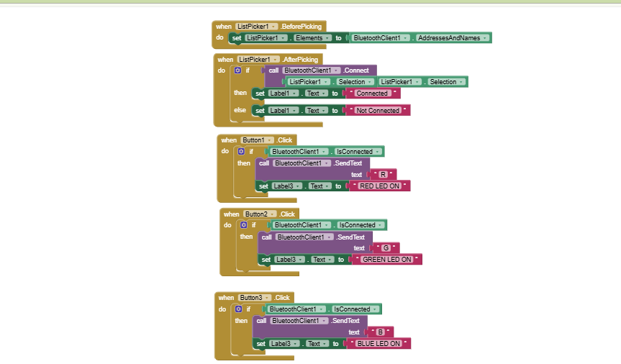Select "text" socket label above BLUE LED ON
This screenshot has width=621, height=364.
[354, 332]
